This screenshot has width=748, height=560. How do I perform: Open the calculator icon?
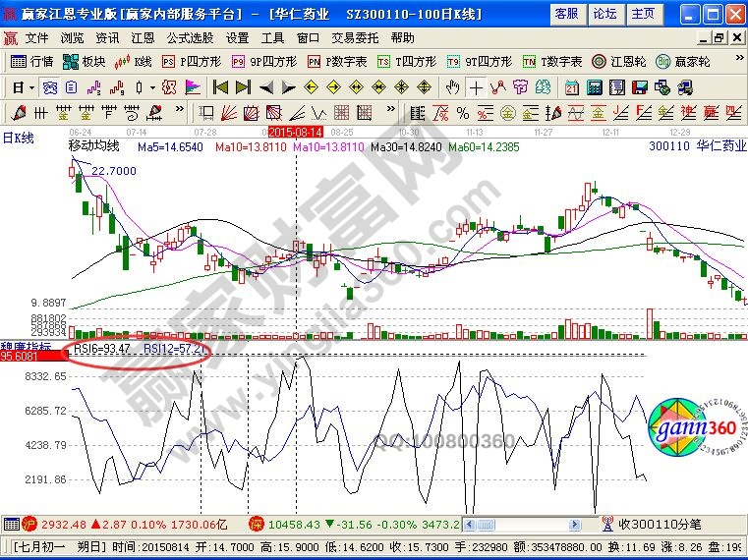click(595, 87)
